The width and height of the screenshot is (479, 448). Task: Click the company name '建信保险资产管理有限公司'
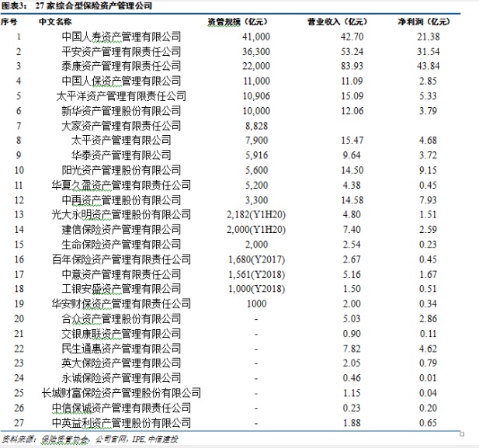121,230
